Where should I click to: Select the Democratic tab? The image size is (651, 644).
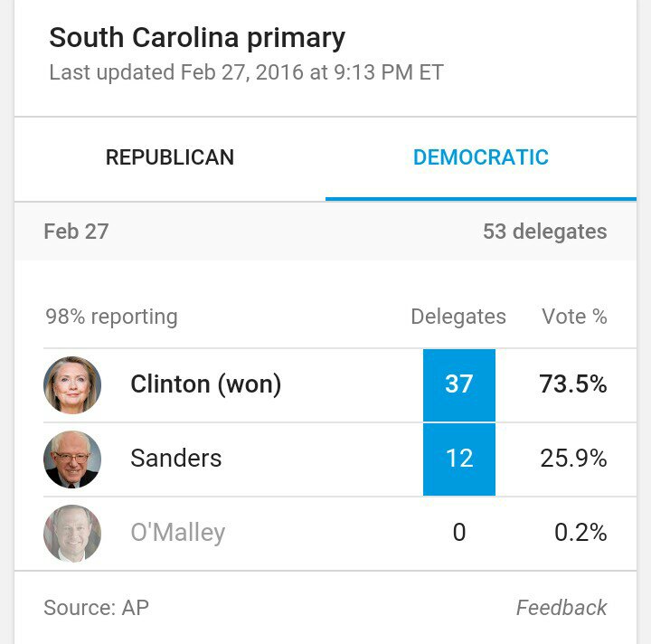point(480,157)
